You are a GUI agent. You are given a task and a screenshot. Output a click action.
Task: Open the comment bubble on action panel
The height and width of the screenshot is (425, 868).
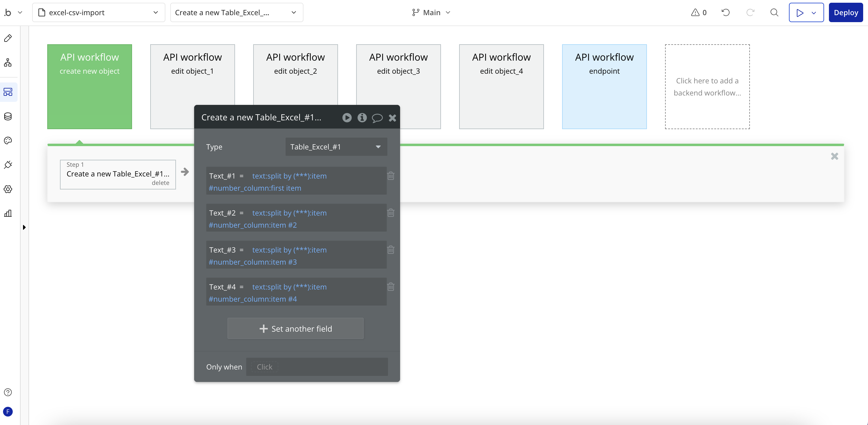(x=377, y=118)
